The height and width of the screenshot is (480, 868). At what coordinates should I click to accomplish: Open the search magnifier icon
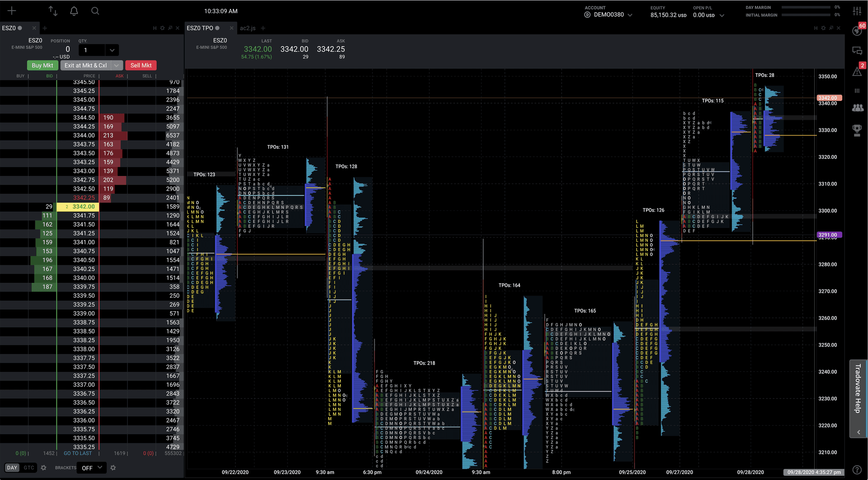[95, 11]
